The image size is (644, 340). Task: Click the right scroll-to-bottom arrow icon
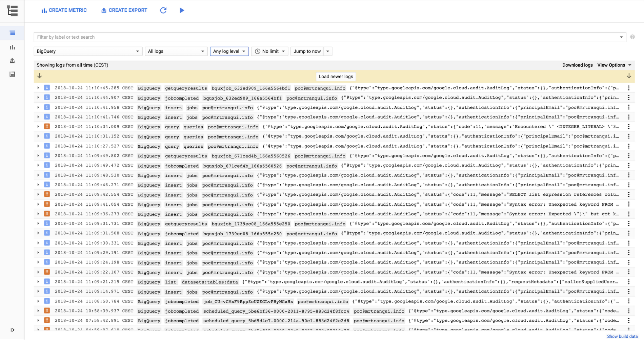[629, 76]
